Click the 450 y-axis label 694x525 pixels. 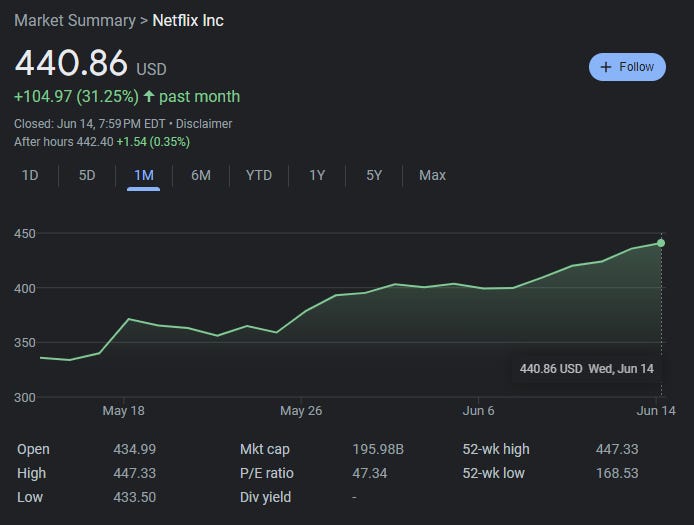point(25,234)
